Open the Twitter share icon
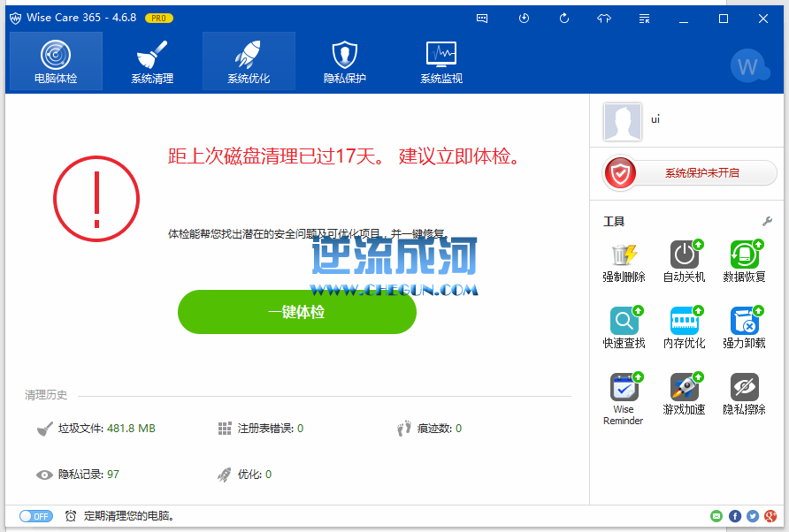The width and height of the screenshot is (789, 532). [753, 516]
